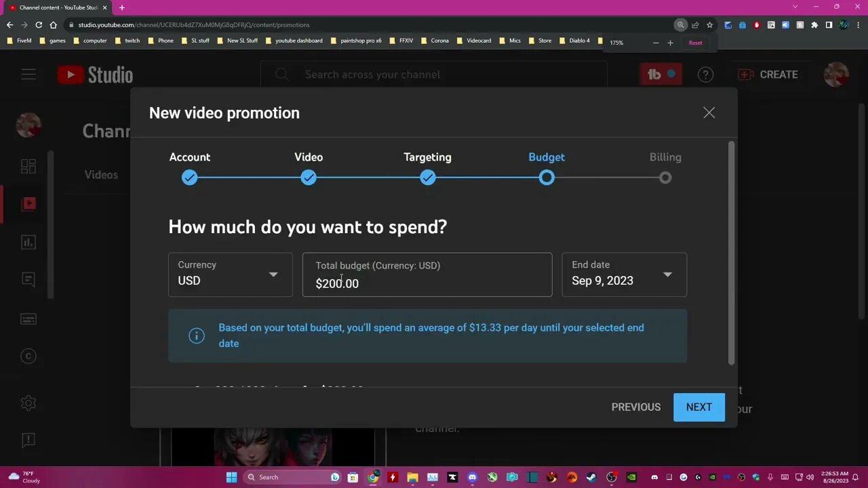Jump to the Video step

coord(309,178)
